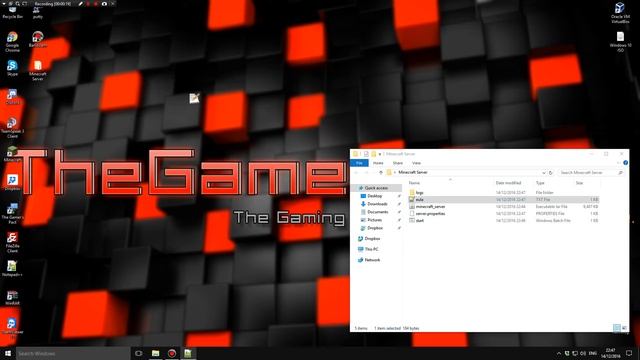Go up one folder level in Explorer
The height and width of the screenshot is (360, 640).
pyautogui.click(x=381, y=173)
